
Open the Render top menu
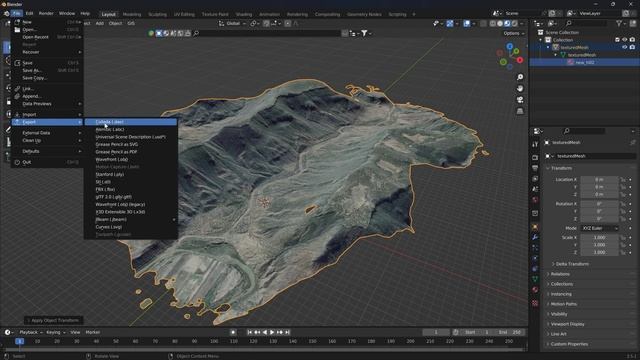click(46, 13)
